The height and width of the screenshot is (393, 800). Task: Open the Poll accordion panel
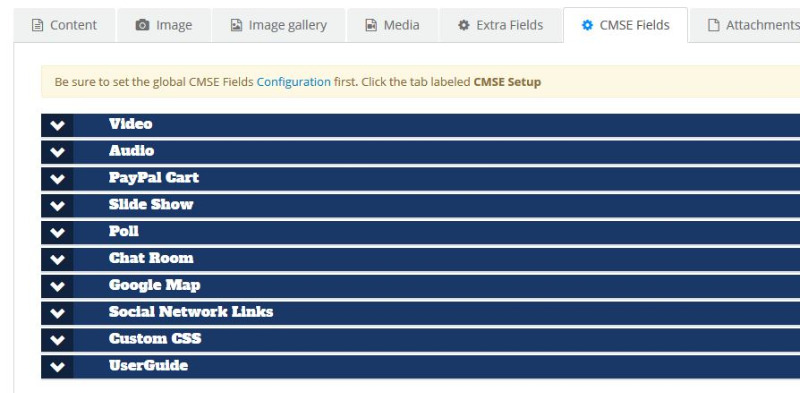pyautogui.click(x=420, y=233)
